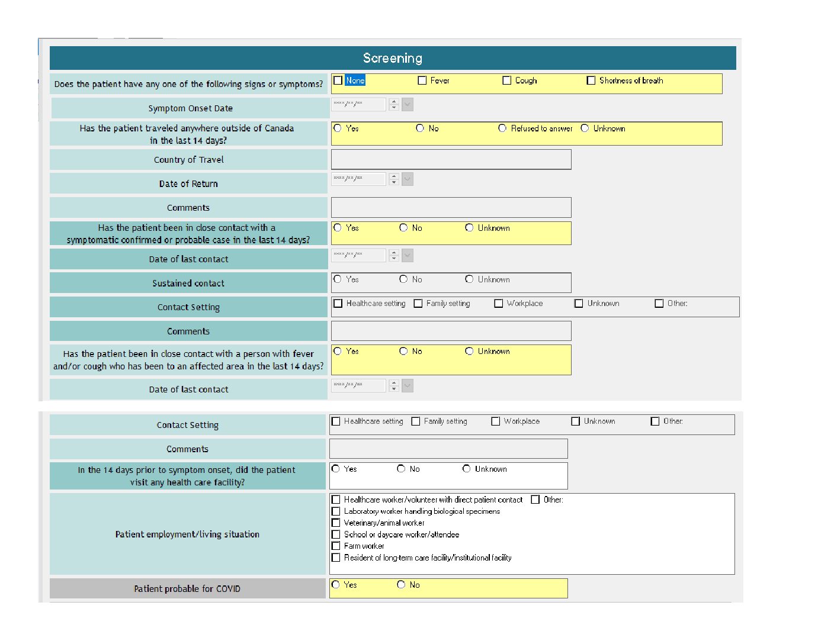Check Resident of long-term care facility option
Viewport: 834px width, 644px height.
coord(336,558)
